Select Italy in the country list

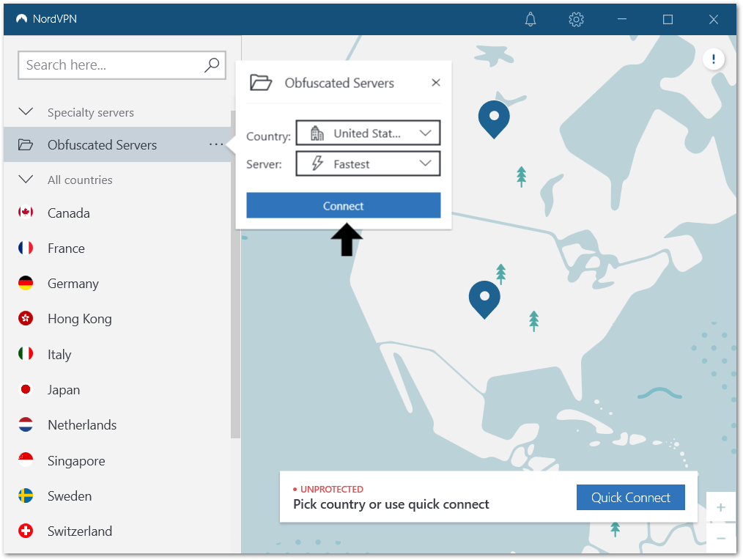pyautogui.click(x=117, y=354)
